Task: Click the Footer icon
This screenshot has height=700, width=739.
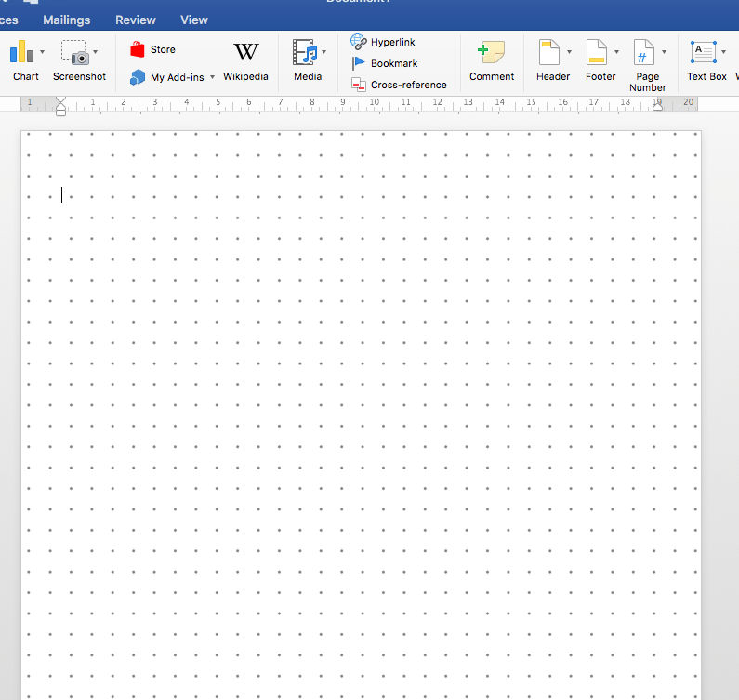Action: coord(597,52)
